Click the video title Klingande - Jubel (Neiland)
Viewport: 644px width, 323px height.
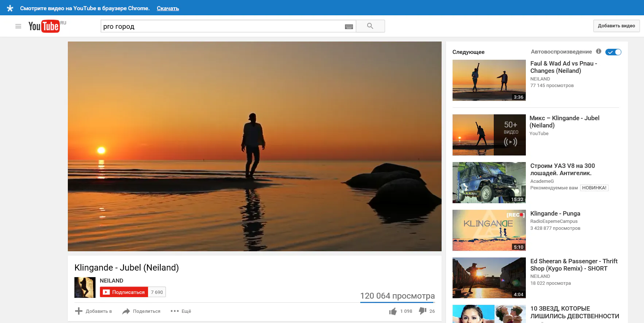pyautogui.click(x=127, y=268)
